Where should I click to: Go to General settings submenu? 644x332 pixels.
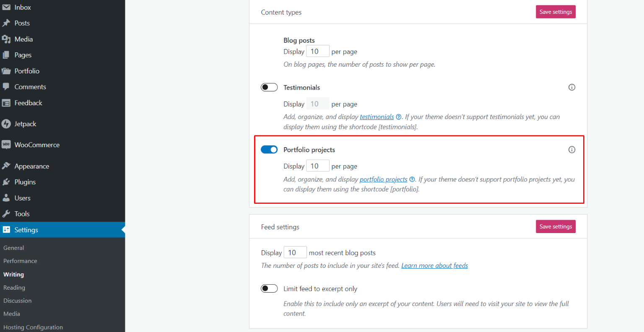(14, 248)
